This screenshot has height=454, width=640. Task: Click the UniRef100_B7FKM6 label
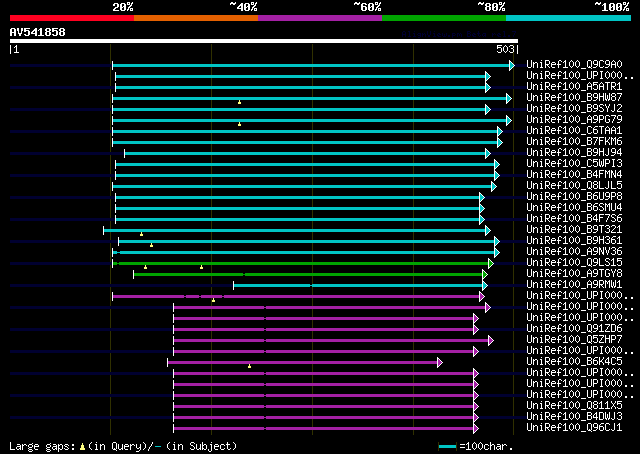574,142
